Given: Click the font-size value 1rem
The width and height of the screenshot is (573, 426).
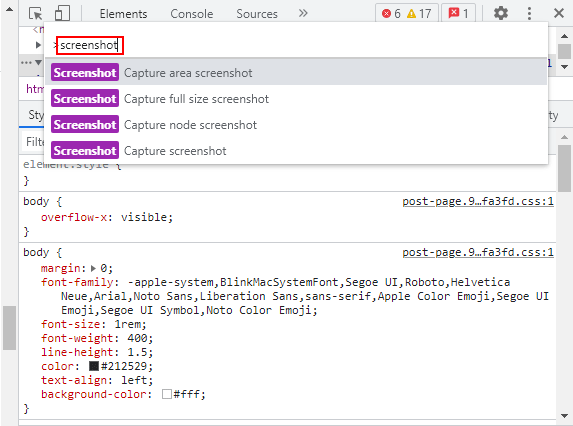Looking at the screenshot, I should click(x=128, y=324).
